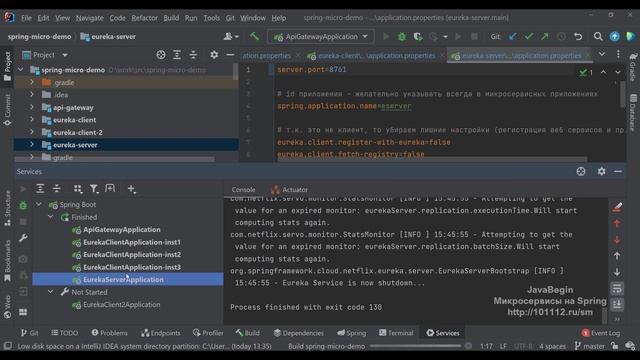This screenshot has width=640, height=360.
Task: Open the user account dropdown in toolbar
Action: pyautogui.click(x=231, y=37)
